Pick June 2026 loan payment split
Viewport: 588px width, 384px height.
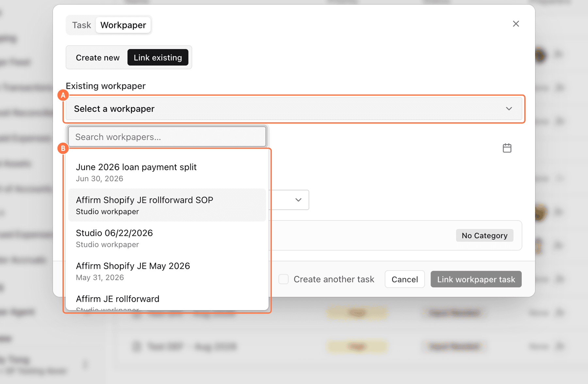(167, 172)
